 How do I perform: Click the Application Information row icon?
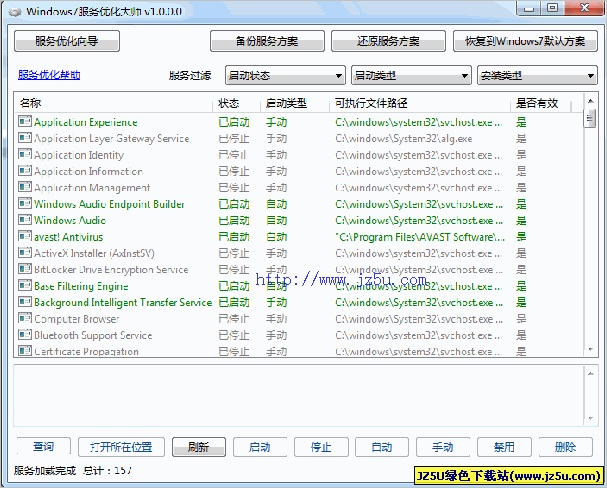click(25, 171)
